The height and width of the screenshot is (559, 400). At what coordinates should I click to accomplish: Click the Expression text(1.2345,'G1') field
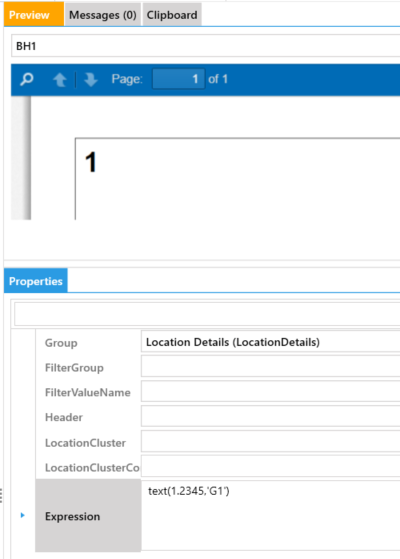[271, 515]
